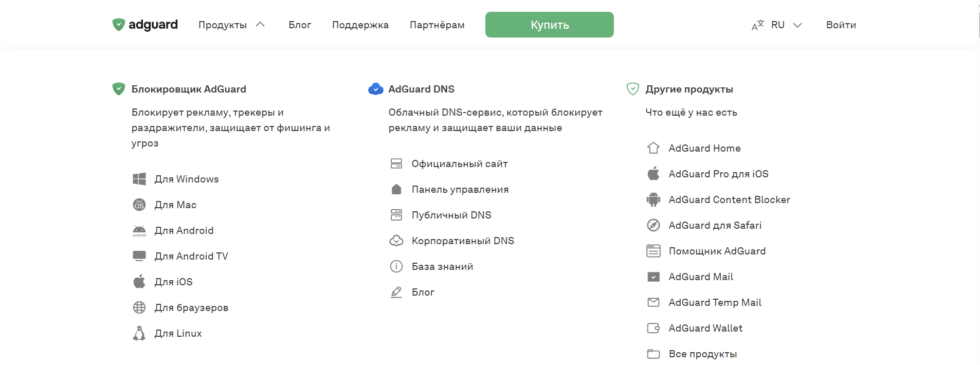Open the Для браузеров link

pos(191,307)
